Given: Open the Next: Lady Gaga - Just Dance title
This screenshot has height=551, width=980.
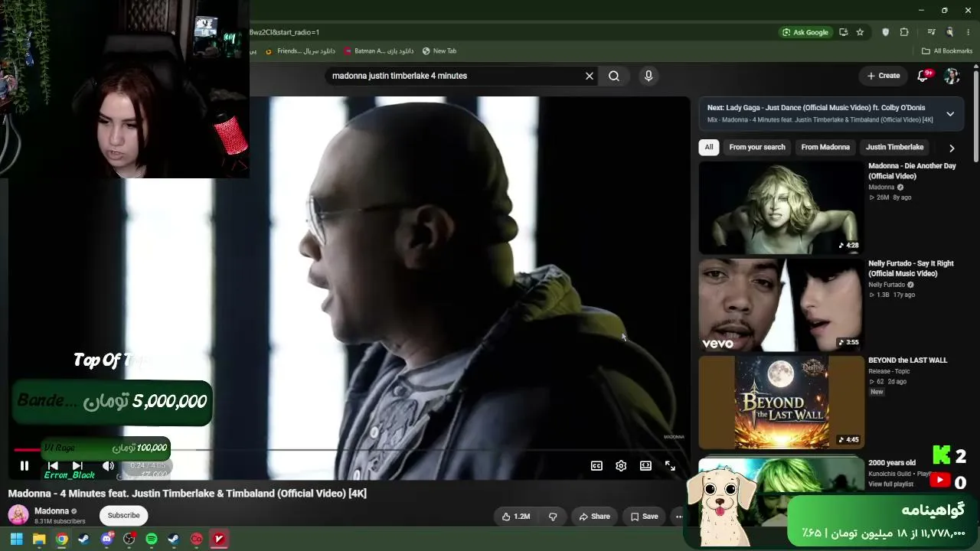Looking at the screenshot, I should pyautogui.click(x=816, y=108).
